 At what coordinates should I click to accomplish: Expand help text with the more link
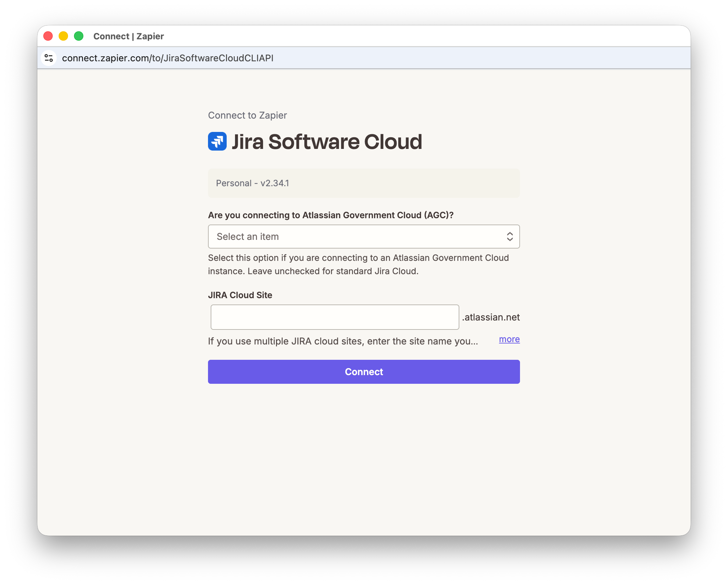coord(509,339)
